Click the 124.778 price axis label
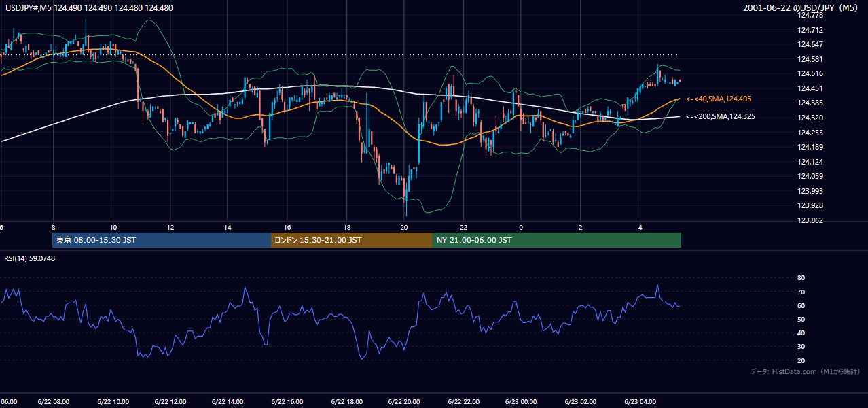868x408 pixels. 812,15
